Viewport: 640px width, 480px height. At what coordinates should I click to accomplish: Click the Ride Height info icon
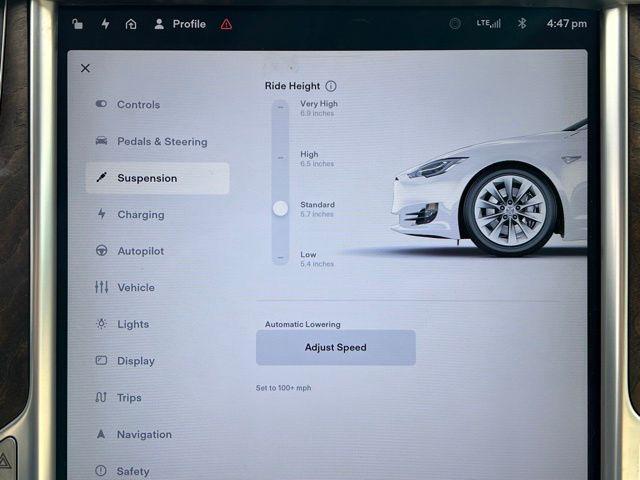click(331, 87)
